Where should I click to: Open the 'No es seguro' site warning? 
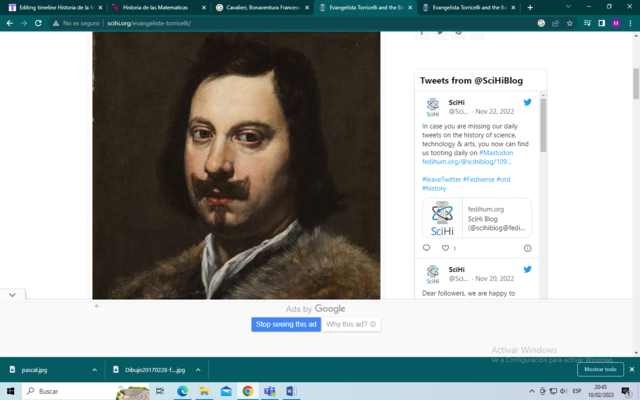pyautogui.click(x=76, y=23)
